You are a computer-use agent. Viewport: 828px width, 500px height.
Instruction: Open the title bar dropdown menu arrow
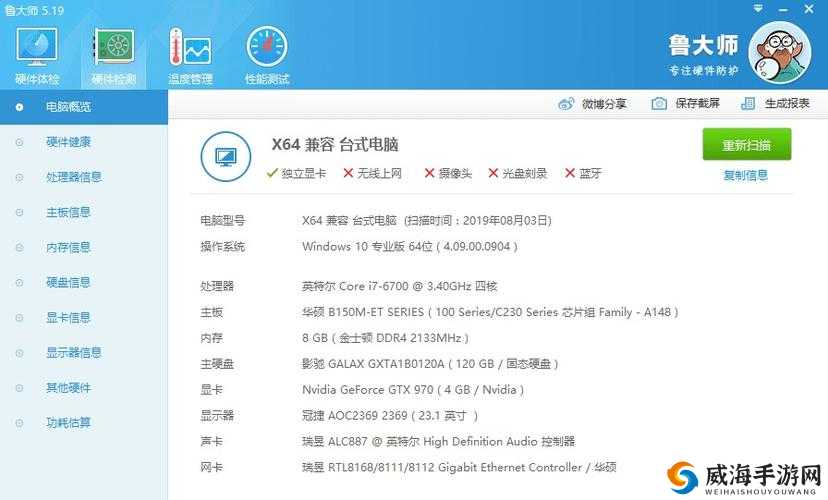(758, 9)
